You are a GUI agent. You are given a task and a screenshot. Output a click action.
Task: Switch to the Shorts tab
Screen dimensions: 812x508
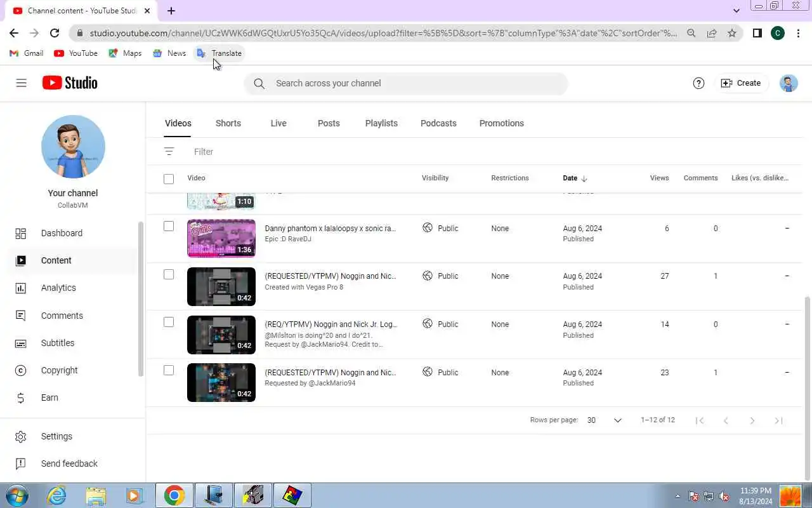[228, 123]
